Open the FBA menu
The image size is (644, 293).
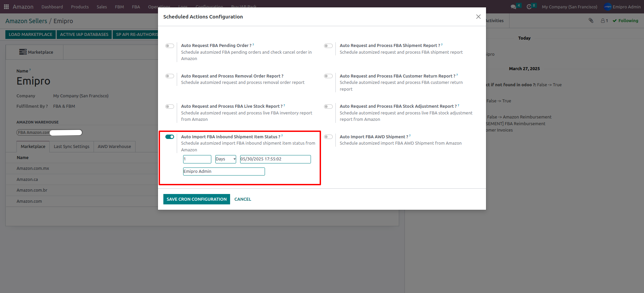[136, 7]
